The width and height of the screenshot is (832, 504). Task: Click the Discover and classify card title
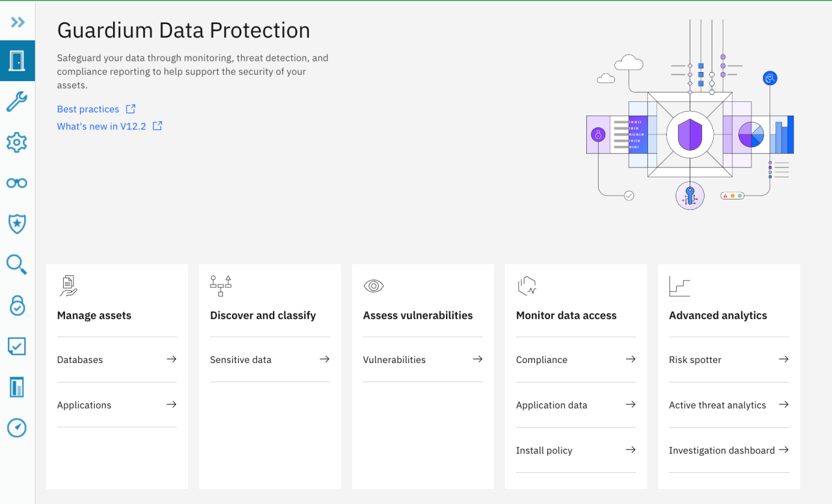click(x=263, y=316)
